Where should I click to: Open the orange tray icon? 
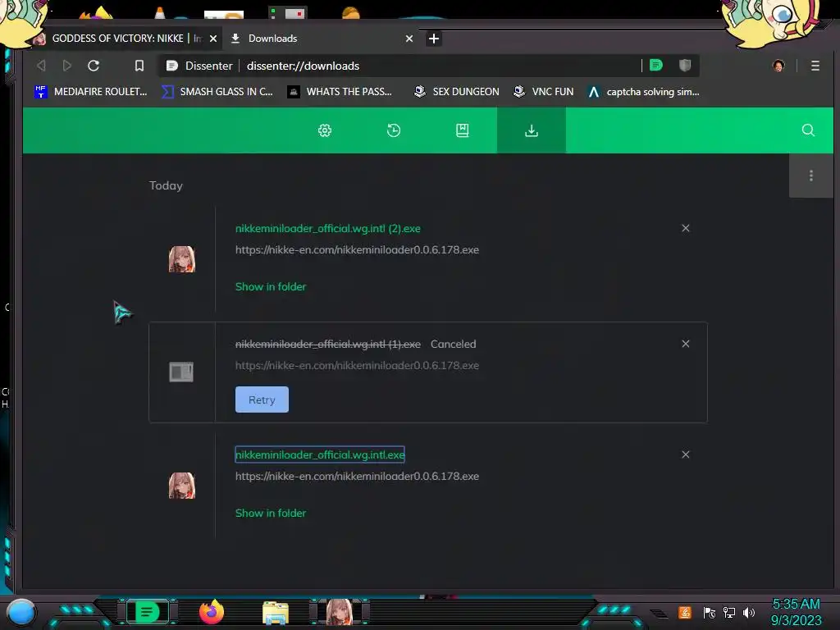click(x=685, y=612)
